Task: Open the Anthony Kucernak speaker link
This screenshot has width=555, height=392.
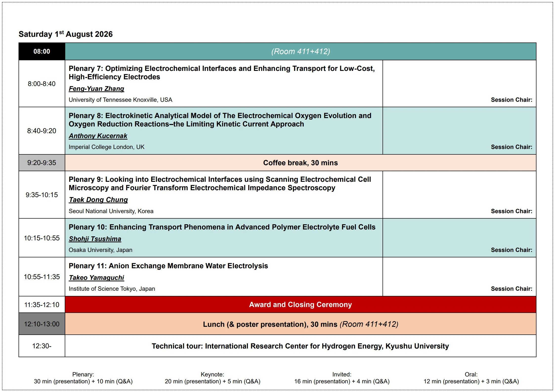Action: (x=98, y=136)
